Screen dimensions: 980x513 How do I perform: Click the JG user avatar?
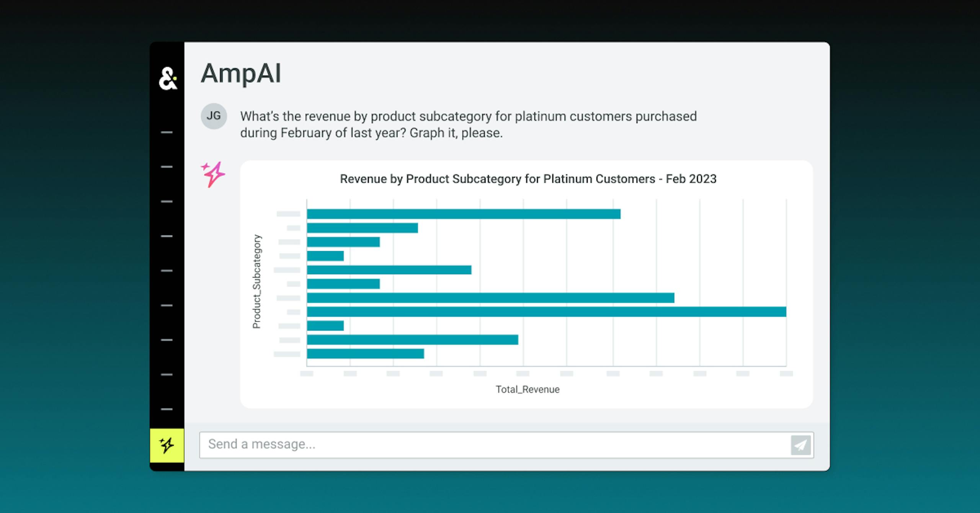214,116
